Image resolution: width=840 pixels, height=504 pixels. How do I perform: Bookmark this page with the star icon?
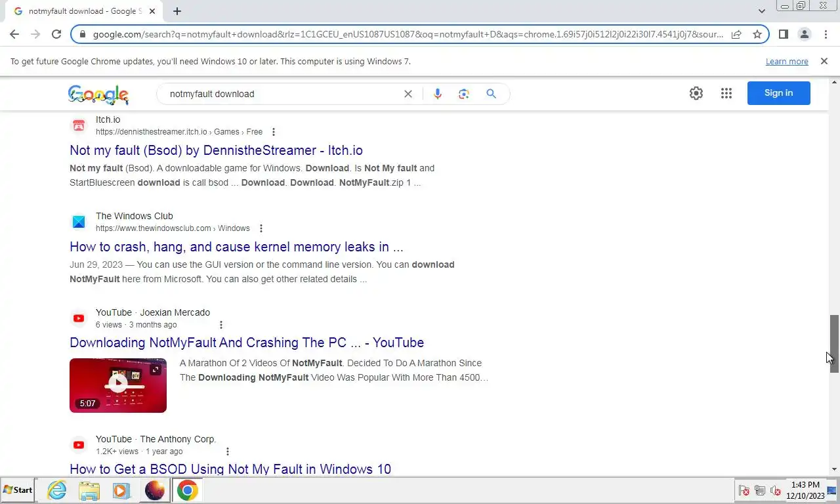(x=757, y=34)
